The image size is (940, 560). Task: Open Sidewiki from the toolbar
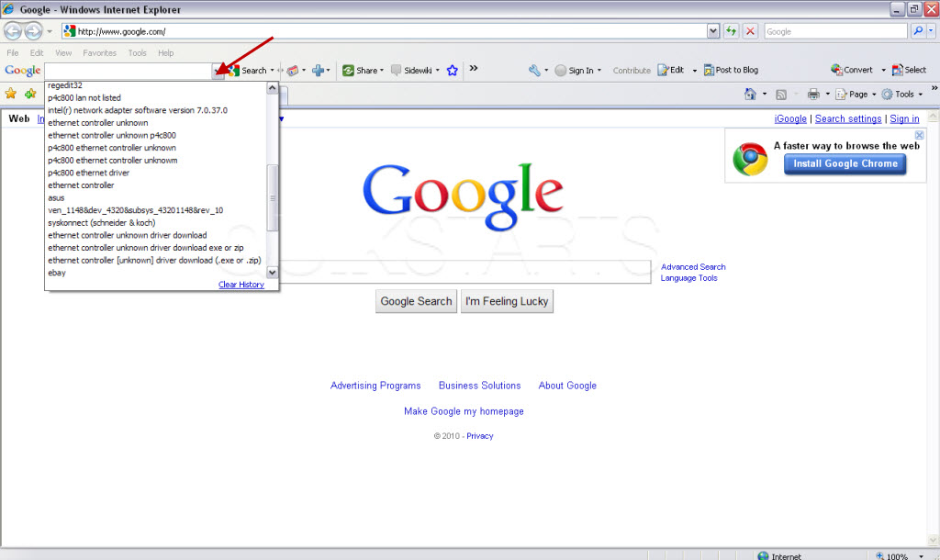click(415, 70)
